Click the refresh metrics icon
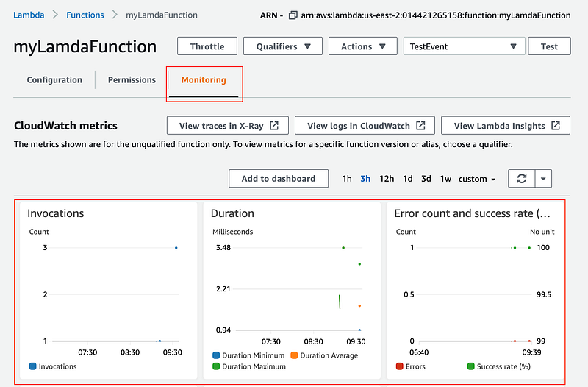Screen dimensions: 588x387 click(x=522, y=179)
